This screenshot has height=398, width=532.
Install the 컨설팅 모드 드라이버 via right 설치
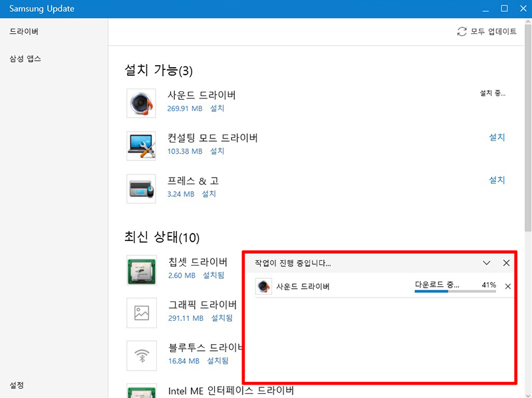(497, 137)
